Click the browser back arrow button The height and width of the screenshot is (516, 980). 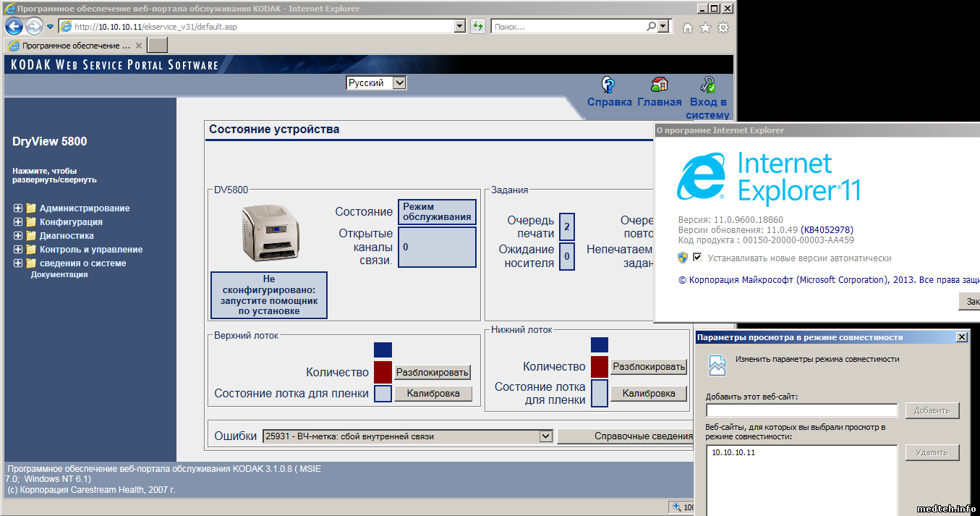click(14, 27)
